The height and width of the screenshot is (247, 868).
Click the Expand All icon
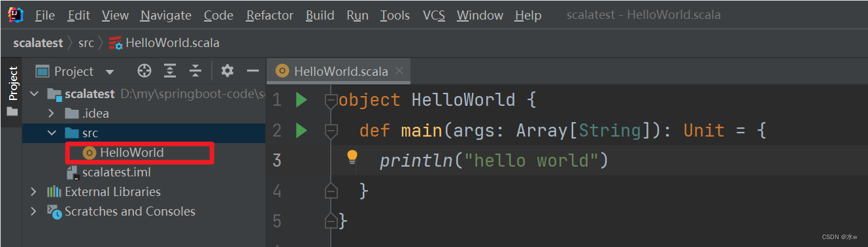pos(170,71)
